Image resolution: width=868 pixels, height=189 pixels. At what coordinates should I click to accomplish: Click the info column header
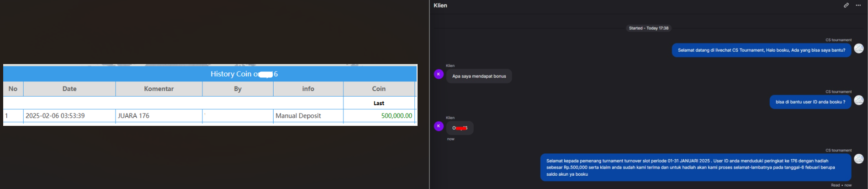point(308,89)
